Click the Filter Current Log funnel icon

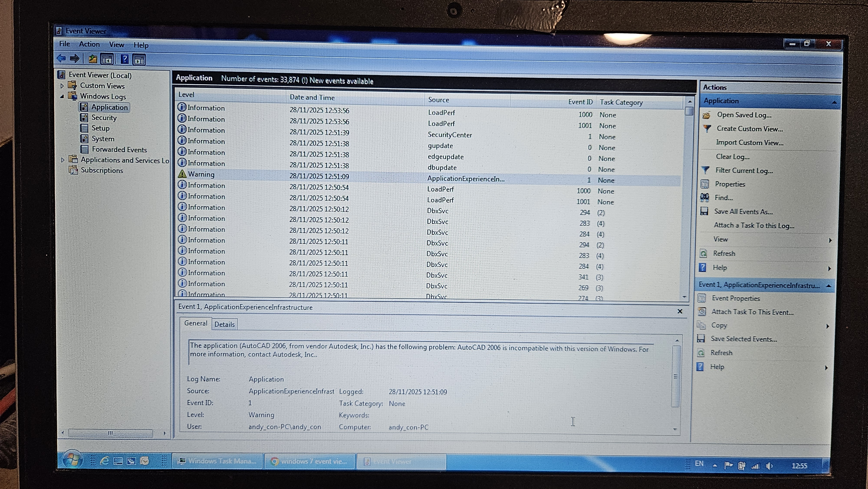click(705, 170)
